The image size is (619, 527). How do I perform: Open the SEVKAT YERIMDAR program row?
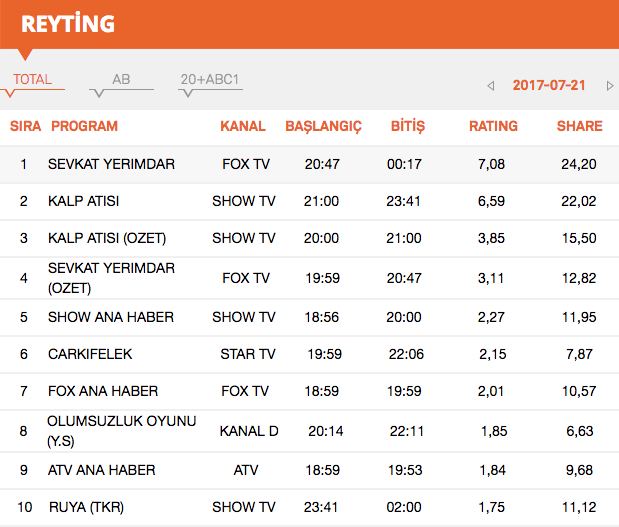[111, 164]
